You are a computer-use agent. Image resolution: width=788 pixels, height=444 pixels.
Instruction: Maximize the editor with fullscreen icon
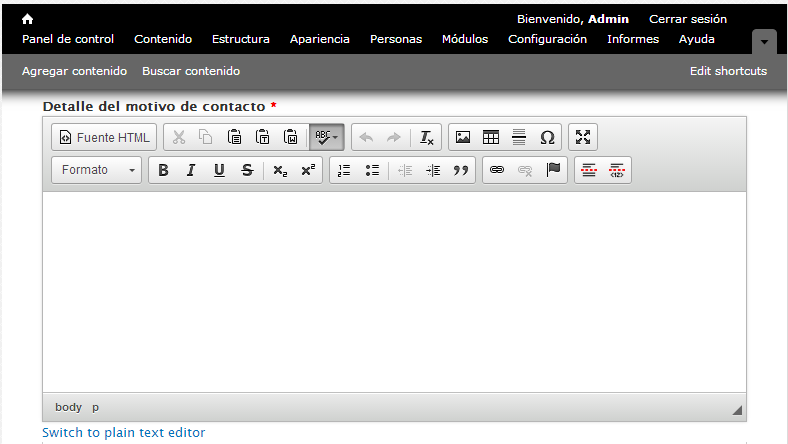tap(583, 137)
